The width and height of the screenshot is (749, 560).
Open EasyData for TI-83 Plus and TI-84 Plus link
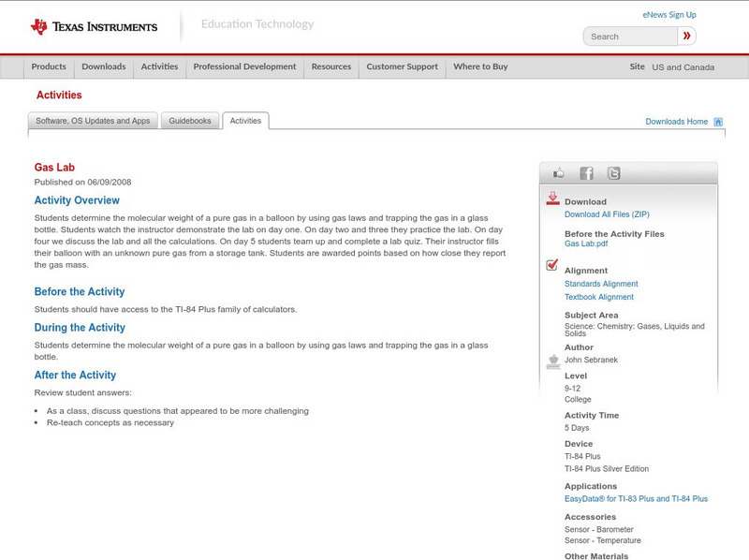tap(637, 499)
